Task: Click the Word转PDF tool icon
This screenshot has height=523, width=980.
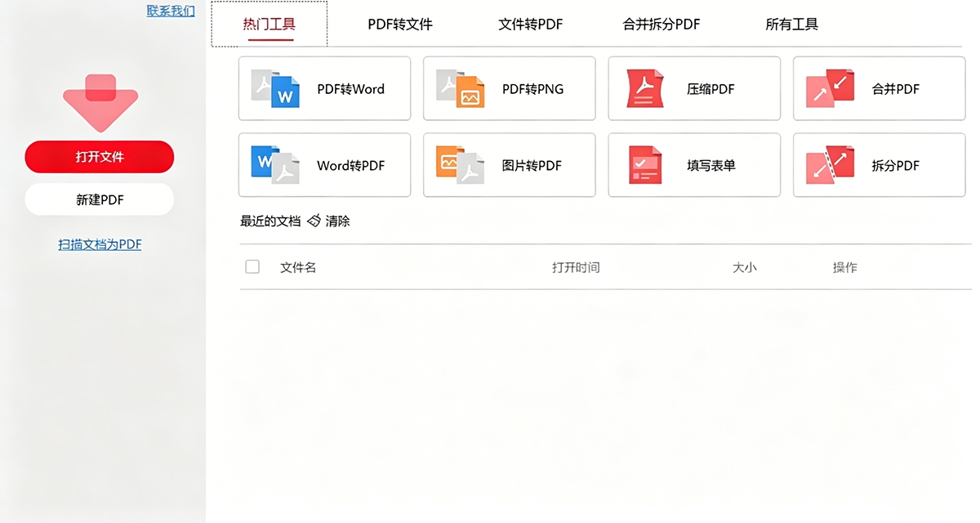Action: 276,164
